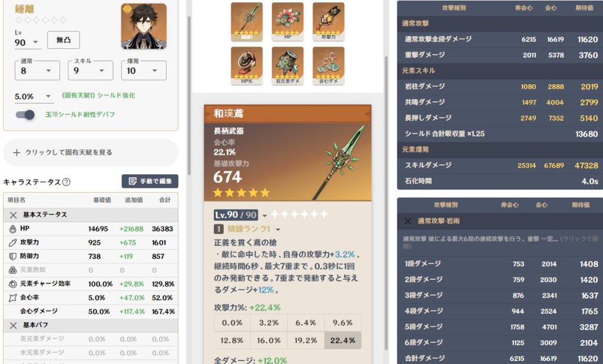Open the HP% sands artifact icon

(247, 66)
